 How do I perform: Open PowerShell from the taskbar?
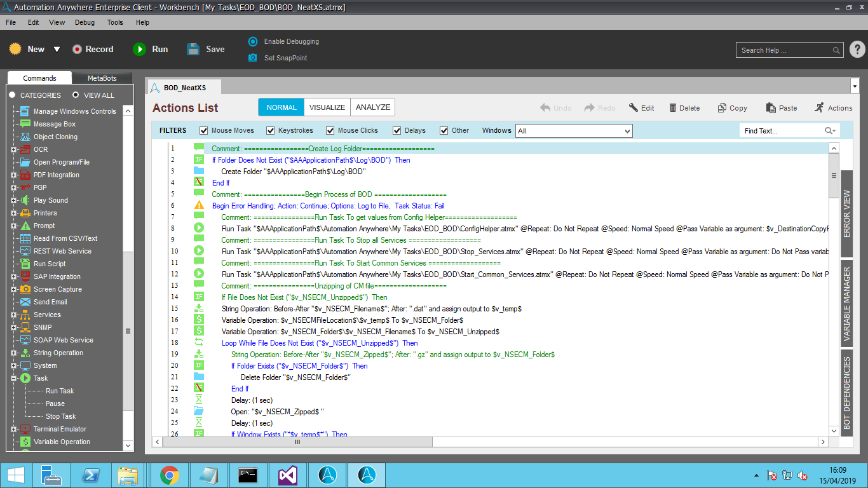pyautogui.click(x=90, y=475)
